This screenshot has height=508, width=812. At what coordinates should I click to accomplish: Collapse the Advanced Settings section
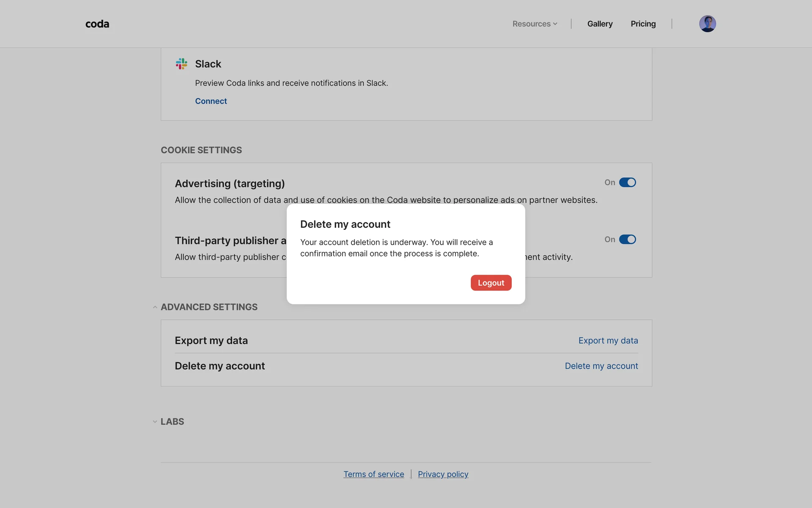click(x=155, y=307)
